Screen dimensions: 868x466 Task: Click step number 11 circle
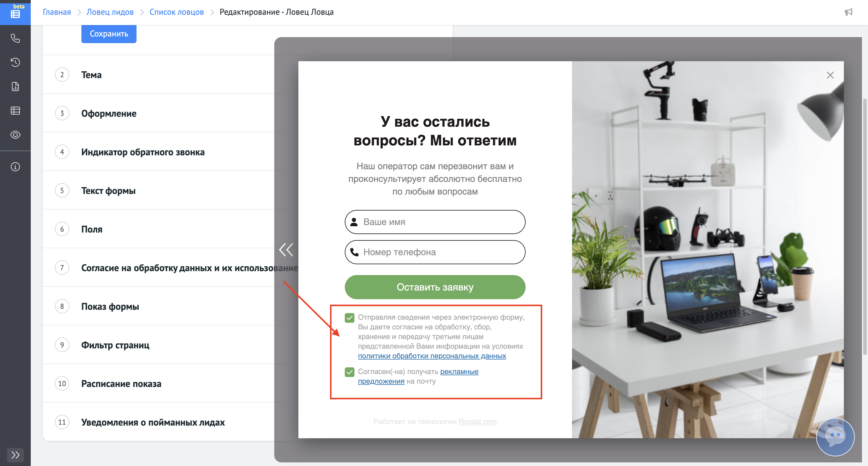tap(62, 422)
